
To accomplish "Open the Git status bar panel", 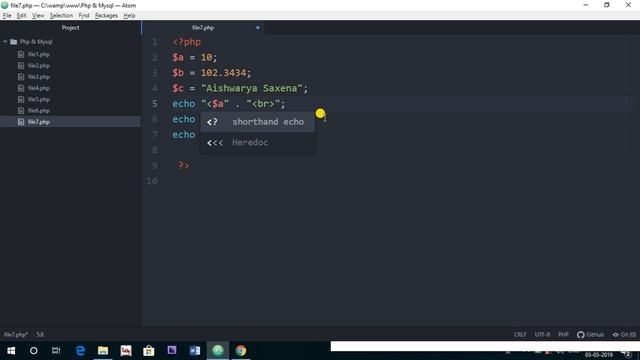I will (624, 334).
